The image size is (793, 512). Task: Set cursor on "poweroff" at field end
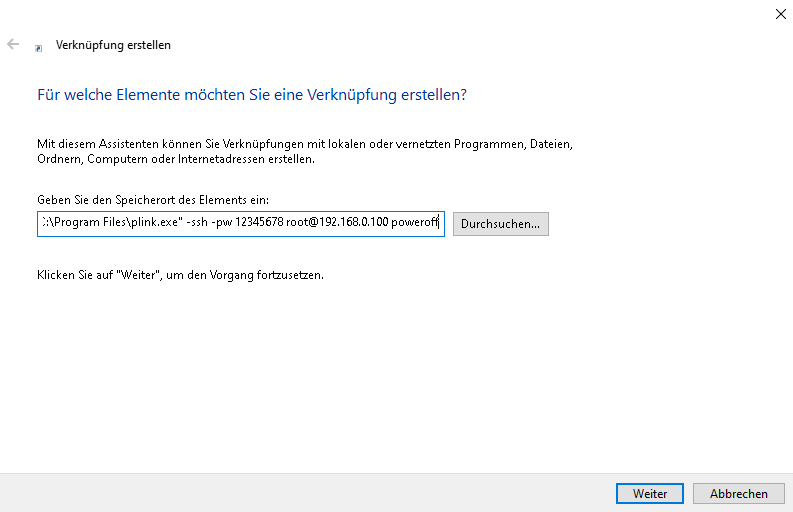point(415,224)
